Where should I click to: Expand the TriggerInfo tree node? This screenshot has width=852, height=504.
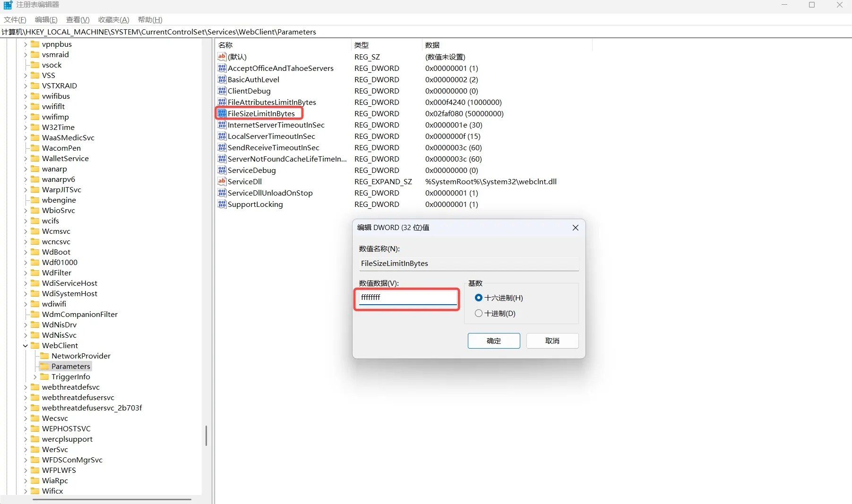35,376
